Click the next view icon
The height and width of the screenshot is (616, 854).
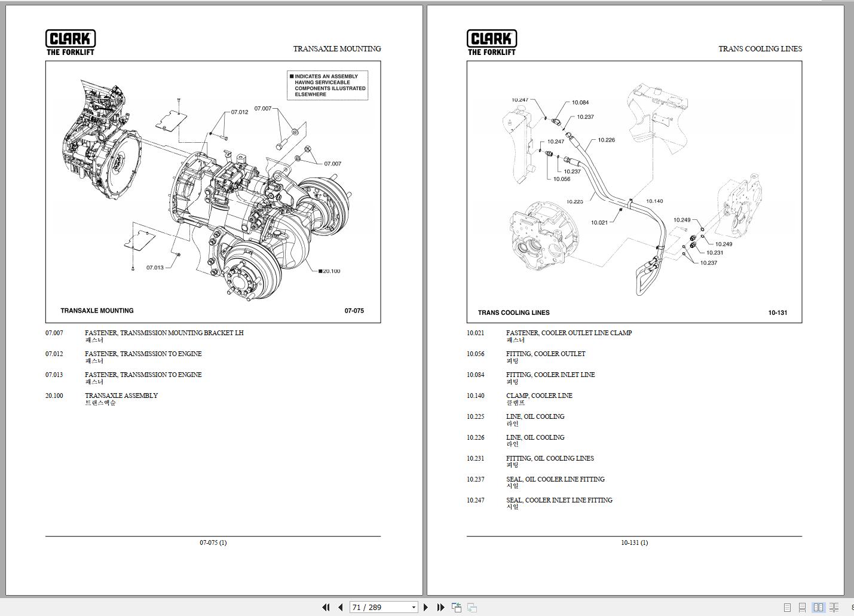click(x=472, y=607)
